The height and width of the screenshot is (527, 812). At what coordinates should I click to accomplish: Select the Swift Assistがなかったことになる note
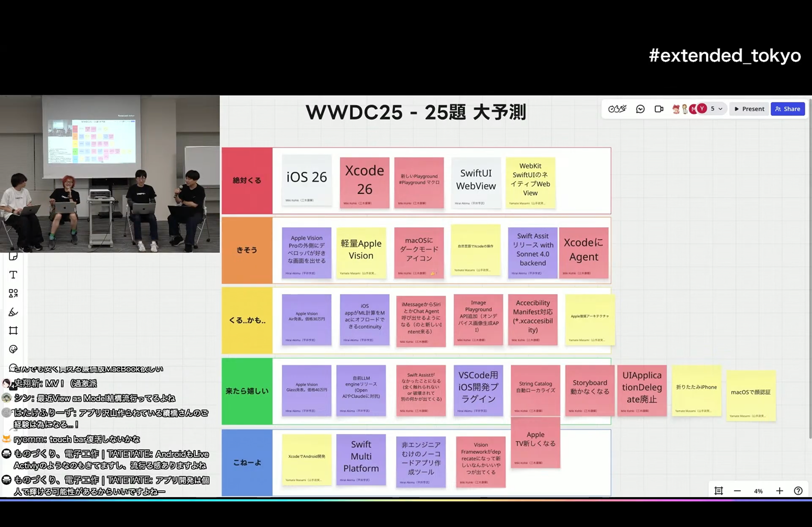click(421, 390)
